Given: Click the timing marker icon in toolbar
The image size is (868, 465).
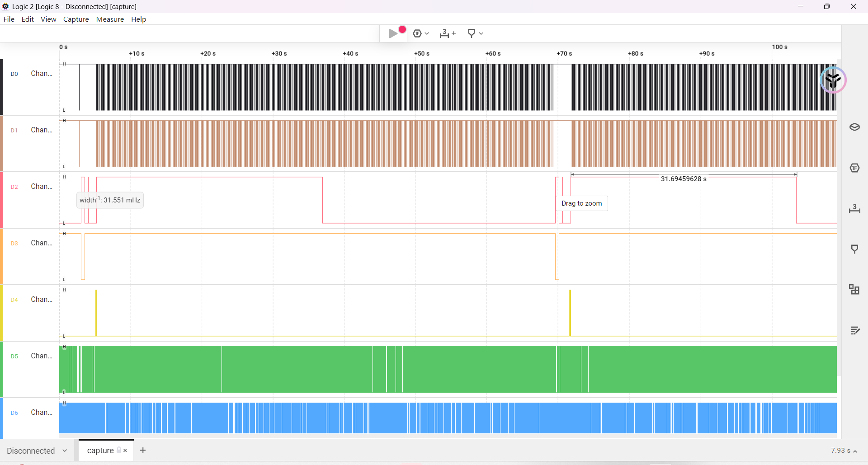Looking at the screenshot, I should (472, 33).
